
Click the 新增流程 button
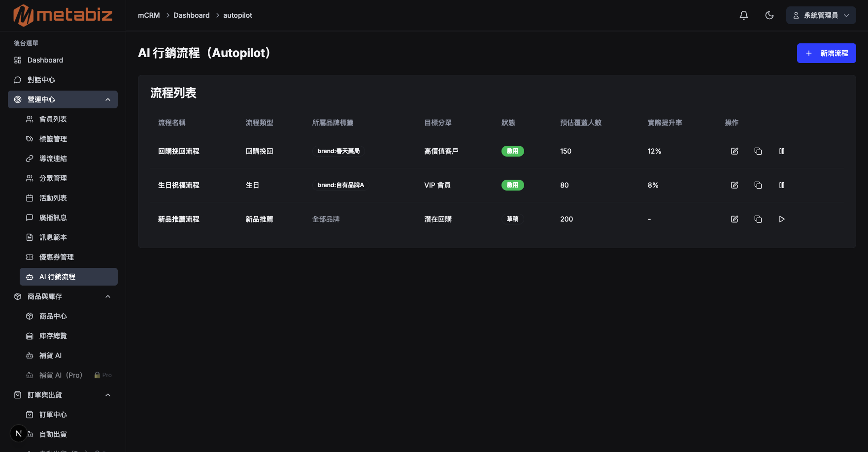(x=826, y=53)
